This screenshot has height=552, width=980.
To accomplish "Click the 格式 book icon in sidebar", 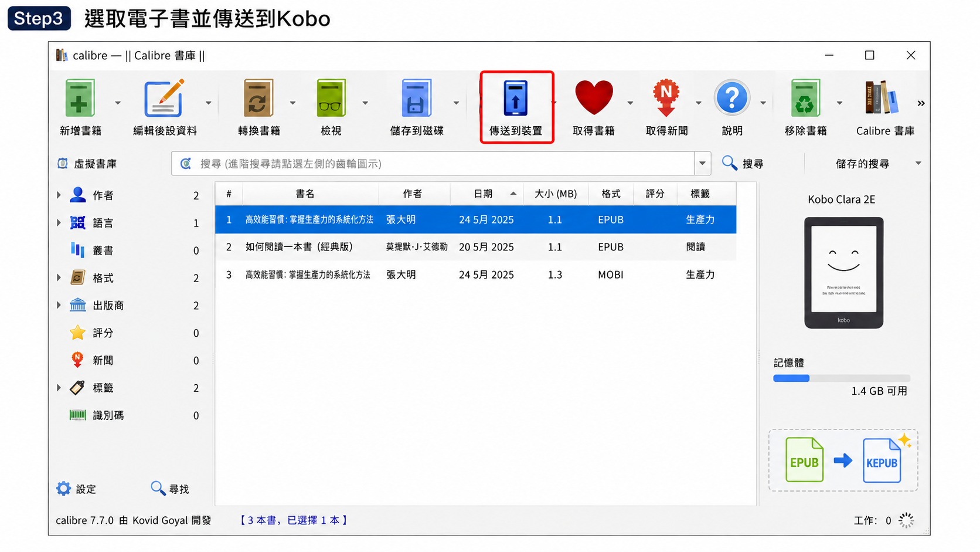I will [x=77, y=277].
